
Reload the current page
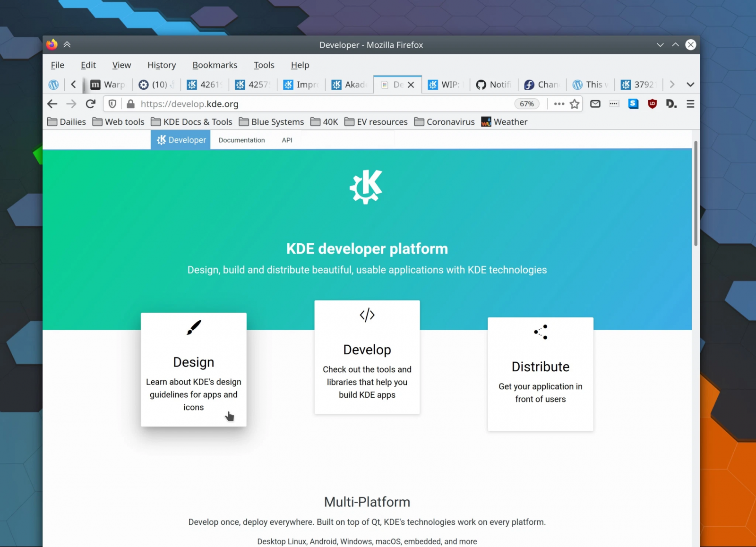(91, 104)
